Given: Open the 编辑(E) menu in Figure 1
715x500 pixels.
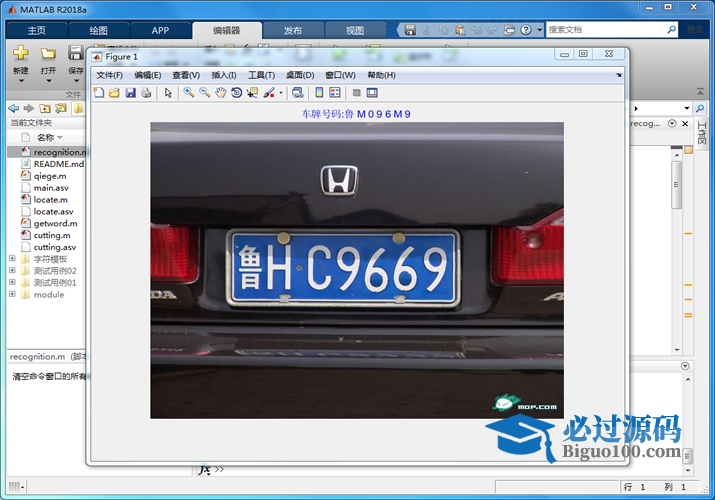Looking at the screenshot, I should tap(148, 75).
